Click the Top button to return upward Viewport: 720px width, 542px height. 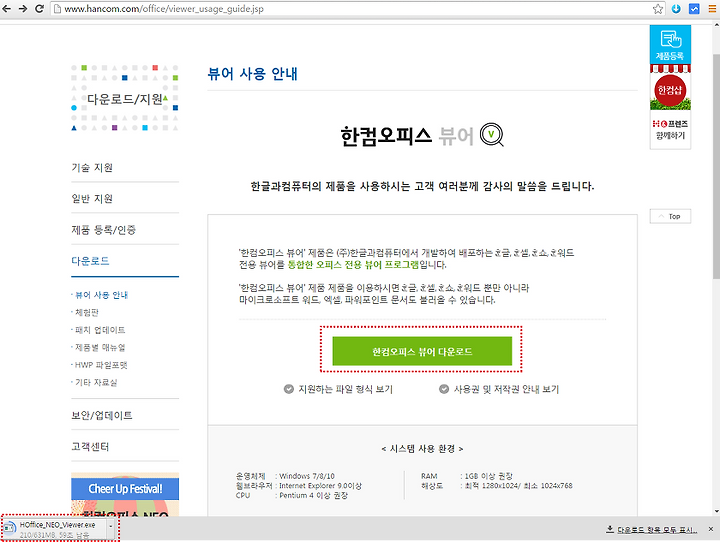(x=670, y=216)
